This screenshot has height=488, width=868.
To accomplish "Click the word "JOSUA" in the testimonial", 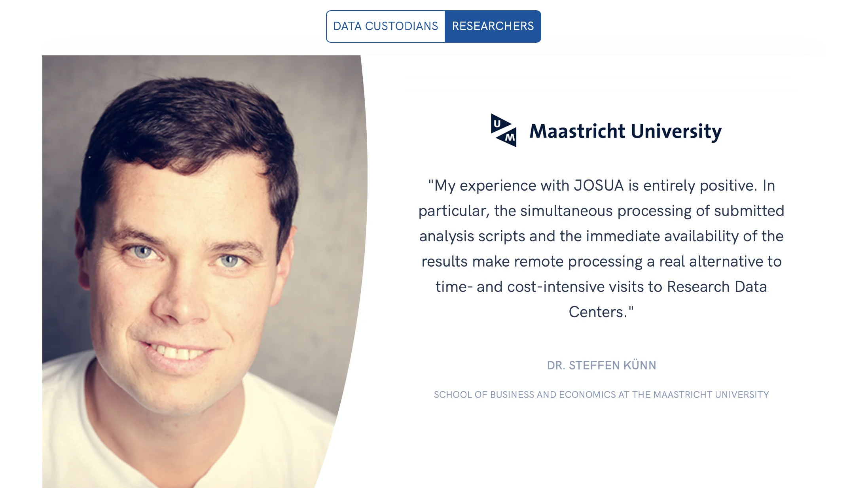I will [x=599, y=185].
